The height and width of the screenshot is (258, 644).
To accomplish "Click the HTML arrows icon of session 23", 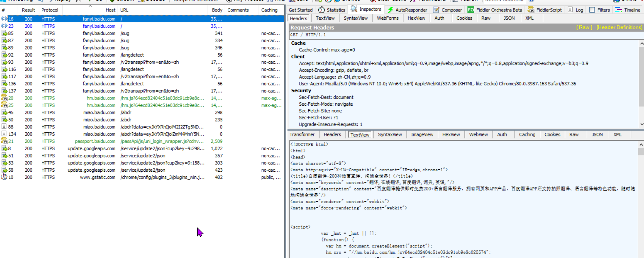I will pos(4,26).
